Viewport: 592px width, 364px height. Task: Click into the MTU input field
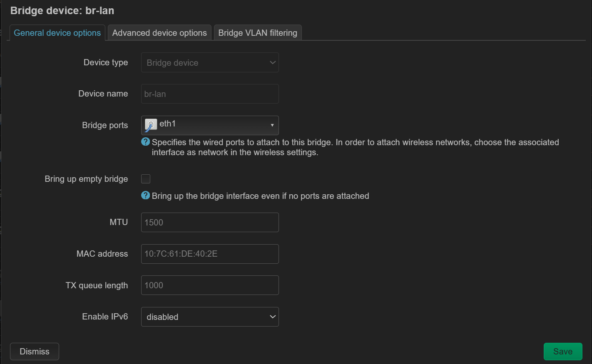pyautogui.click(x=210, y=223)
